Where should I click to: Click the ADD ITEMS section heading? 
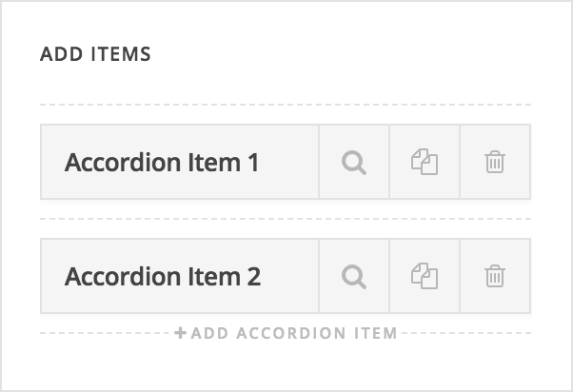click(95, 54)
